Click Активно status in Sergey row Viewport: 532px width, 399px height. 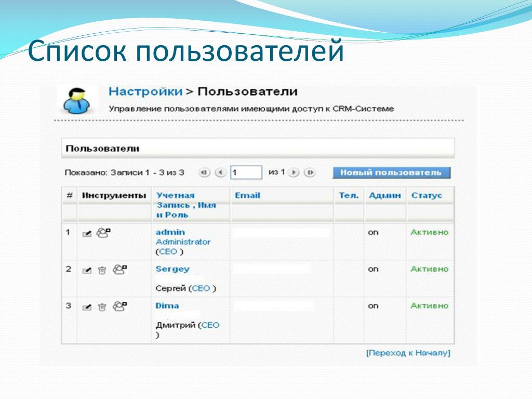tap(430, 269)
